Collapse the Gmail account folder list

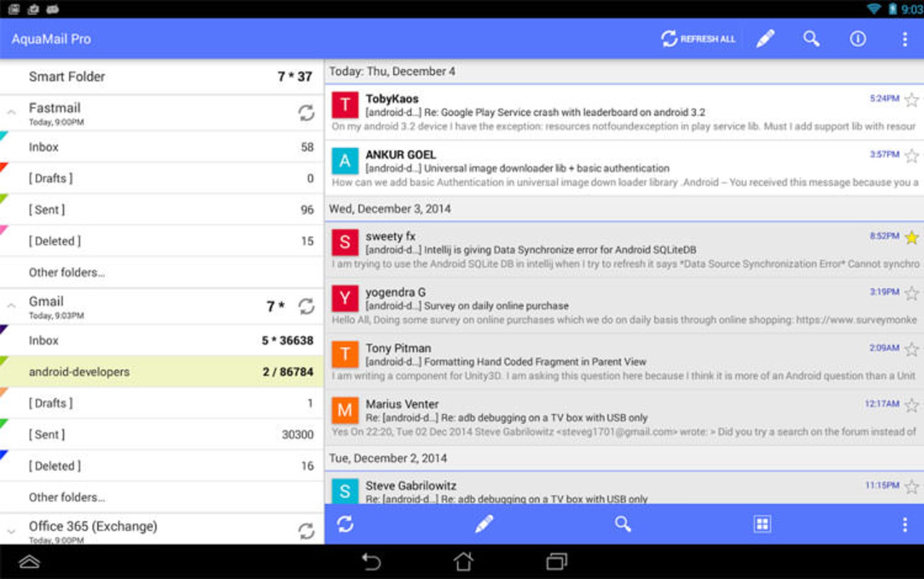[12, 306]
